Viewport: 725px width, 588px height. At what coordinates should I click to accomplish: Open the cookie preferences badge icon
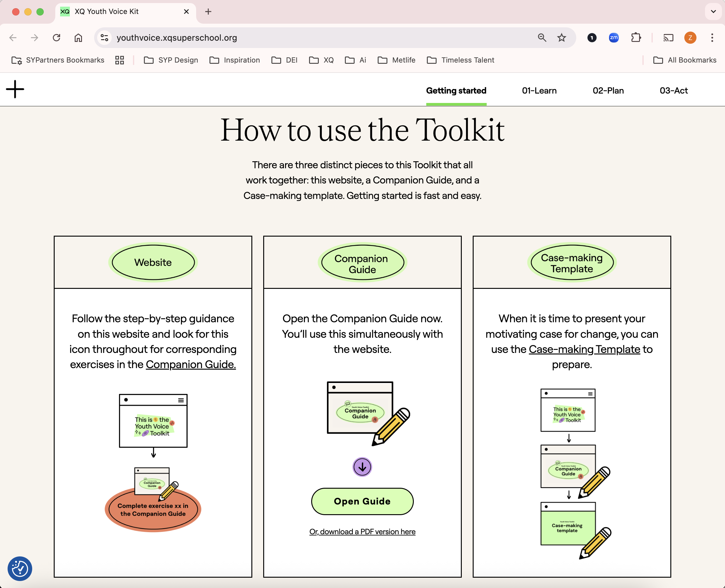[x=20, y=568]
